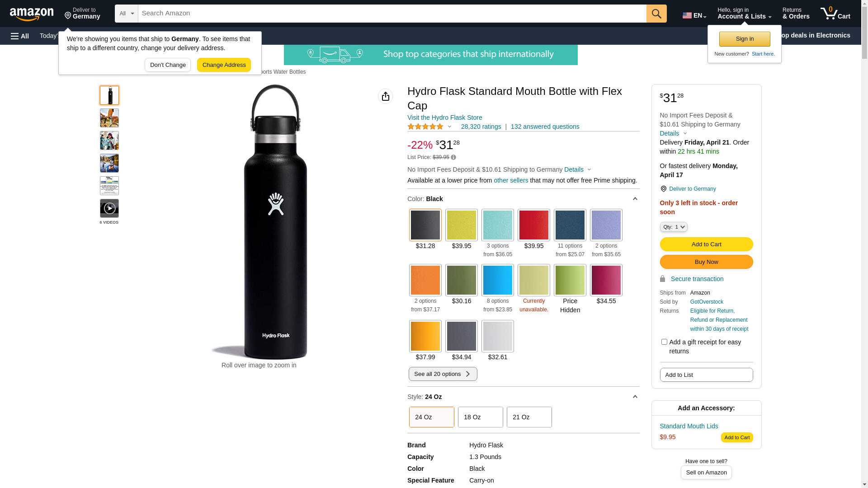Choose the red color swatch

(533, 225)
